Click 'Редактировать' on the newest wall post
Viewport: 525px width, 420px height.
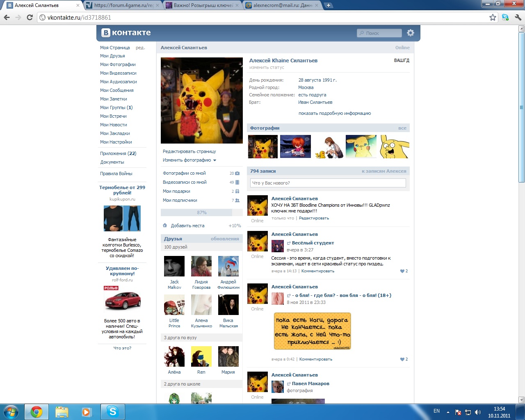point(314,218)
